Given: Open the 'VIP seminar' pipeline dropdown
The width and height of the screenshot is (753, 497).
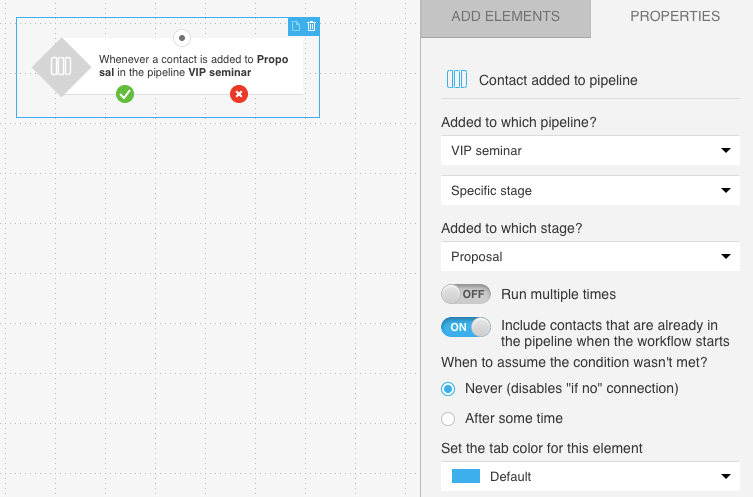Looking at the screenshot, I should [590, 150].
